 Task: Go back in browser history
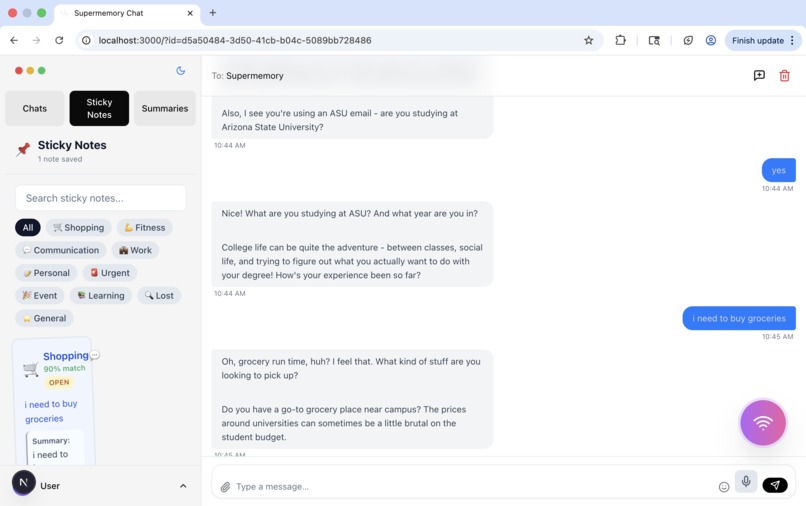point(14,40)
